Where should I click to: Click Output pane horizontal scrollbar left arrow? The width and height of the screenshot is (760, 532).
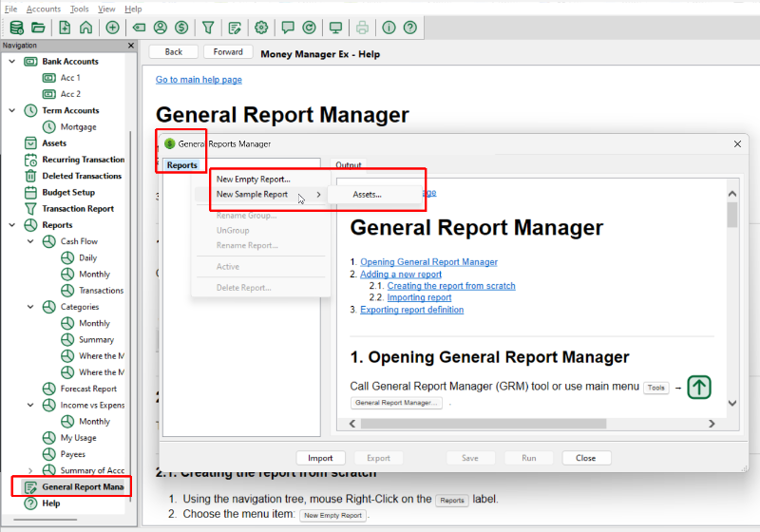click(x=352, y=424)
